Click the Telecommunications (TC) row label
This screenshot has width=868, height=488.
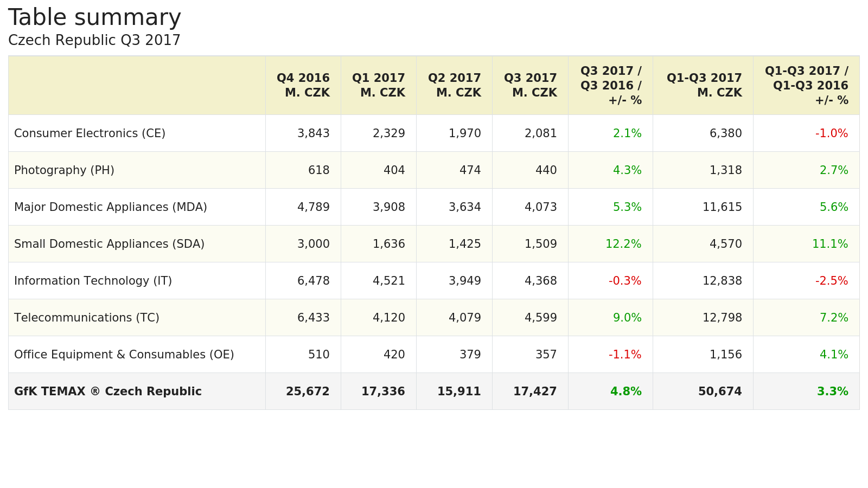click(x=87, y=318)
